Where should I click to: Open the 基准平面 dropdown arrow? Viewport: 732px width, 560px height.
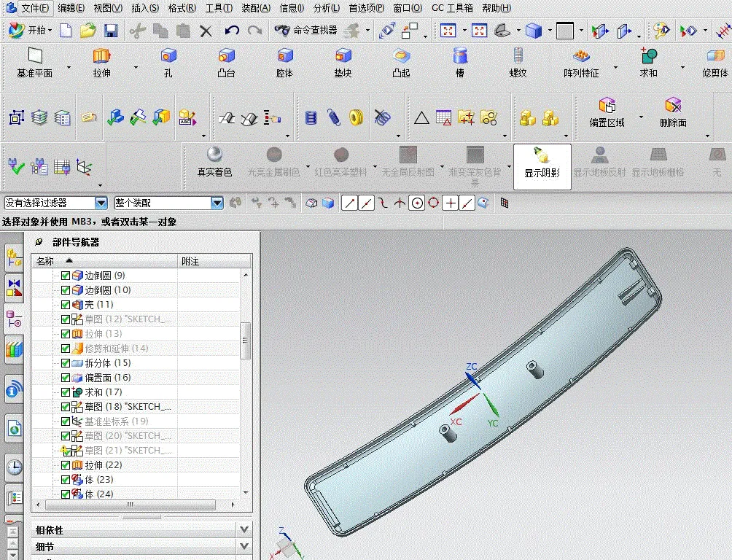[69, 67]
